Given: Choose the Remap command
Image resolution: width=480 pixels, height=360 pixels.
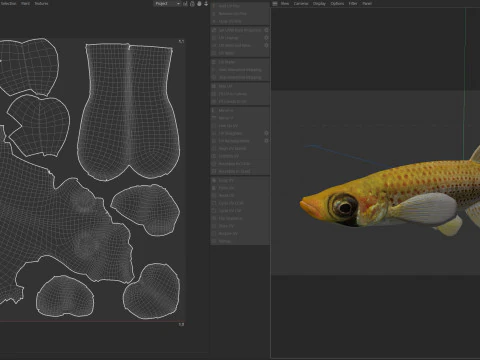Looking at the screenshot, I should (240, 241).
